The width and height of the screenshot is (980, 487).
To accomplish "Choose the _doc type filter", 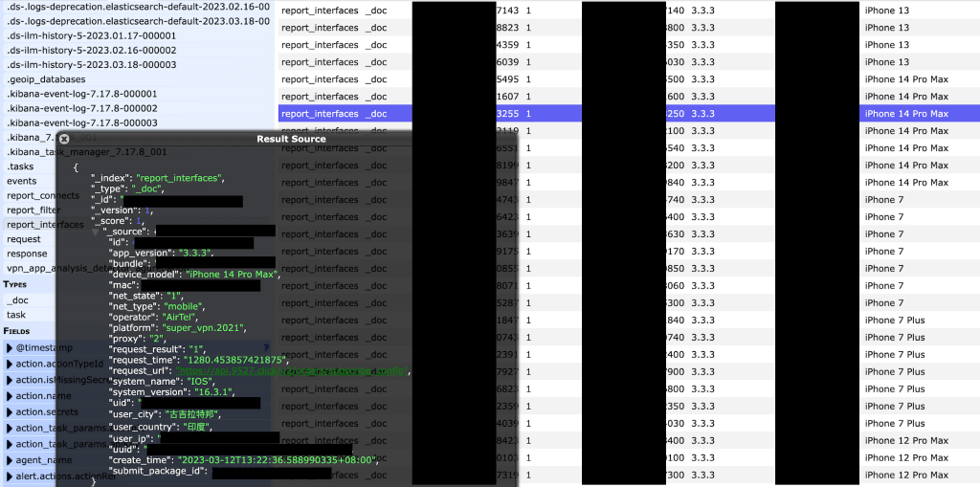I will (x=17, y=299).
